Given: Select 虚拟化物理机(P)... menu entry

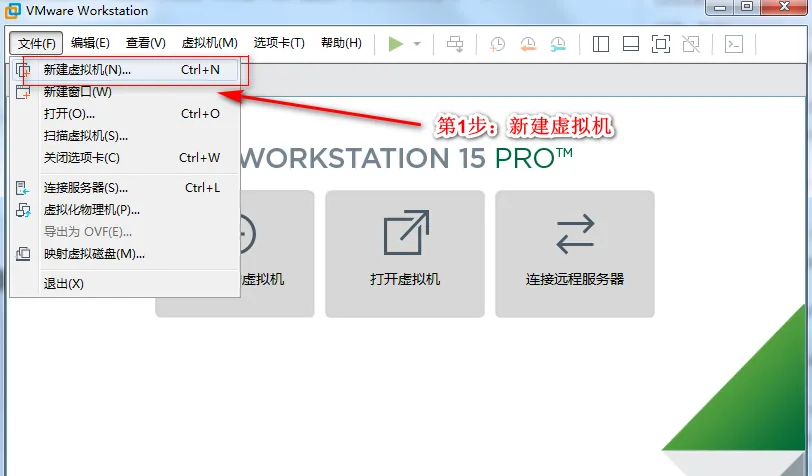Looking at the screenshot, I should click(125, 210).
